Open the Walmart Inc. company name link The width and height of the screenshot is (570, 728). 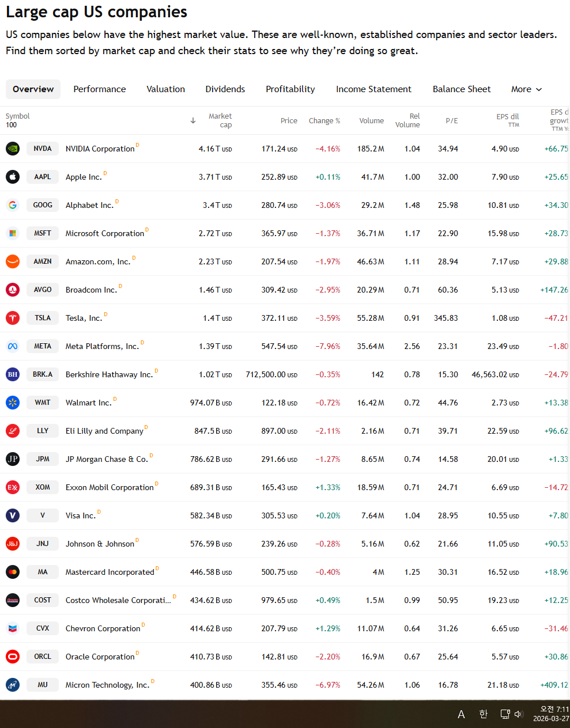(x=89, y=403)
